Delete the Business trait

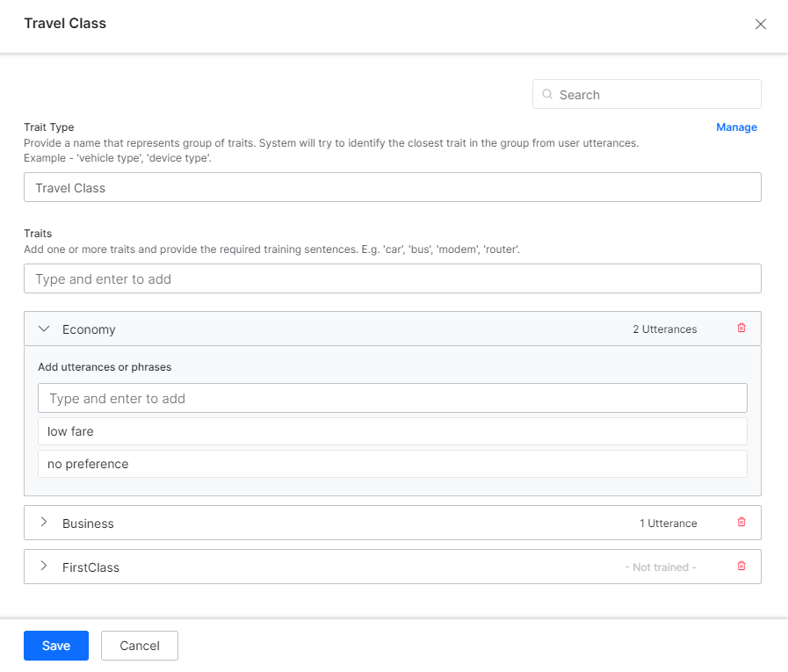click(x=741, y=522)
